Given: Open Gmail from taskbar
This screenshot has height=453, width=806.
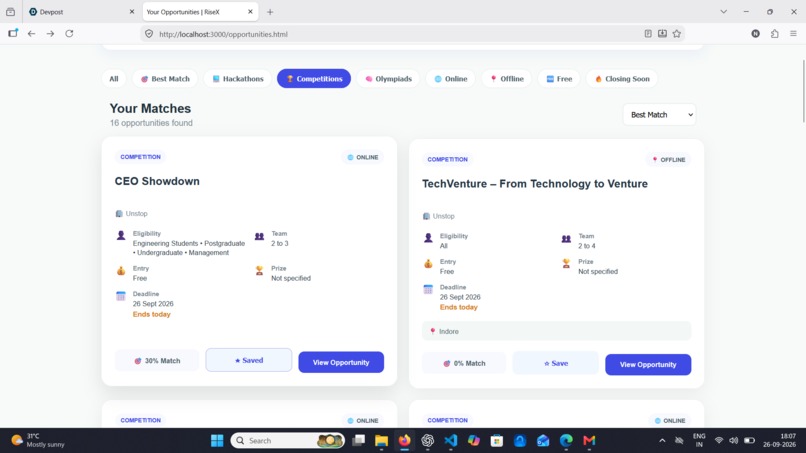Looking at the screenshot, I should (589, 441).
